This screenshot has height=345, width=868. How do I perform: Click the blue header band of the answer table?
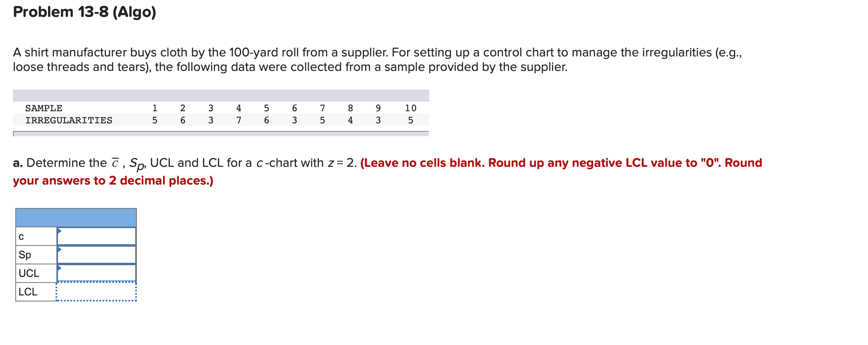76,217
